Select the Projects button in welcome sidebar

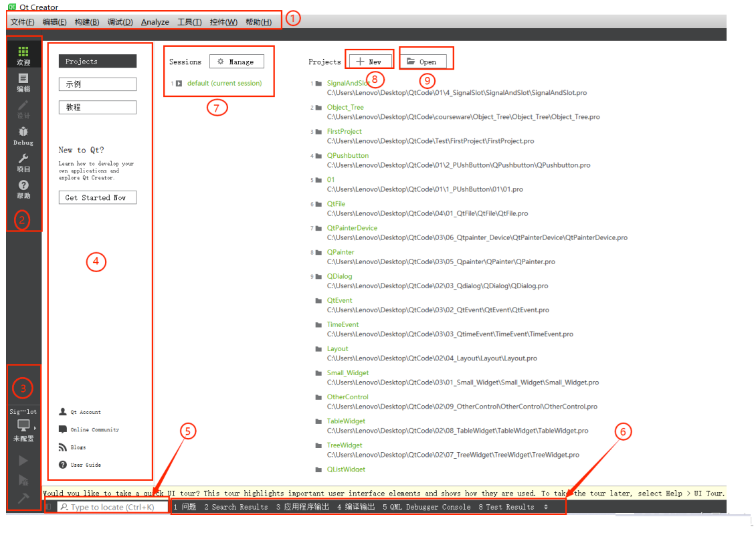[x=98, y=62]
